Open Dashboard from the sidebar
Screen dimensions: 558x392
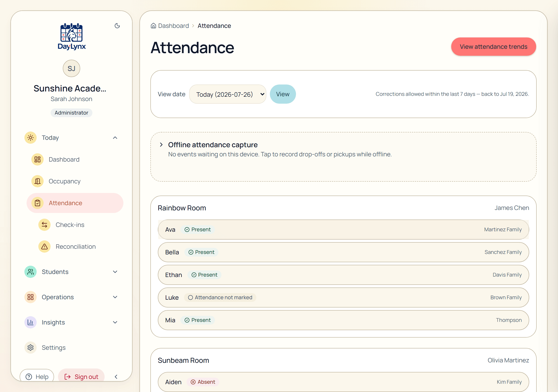64,160
